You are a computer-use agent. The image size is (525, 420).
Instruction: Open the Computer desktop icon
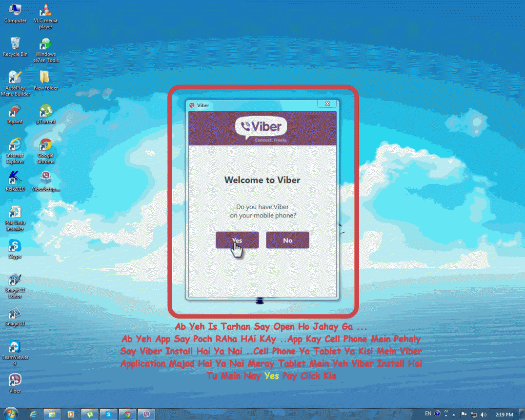pyautogui.click(x=15, y=14)
